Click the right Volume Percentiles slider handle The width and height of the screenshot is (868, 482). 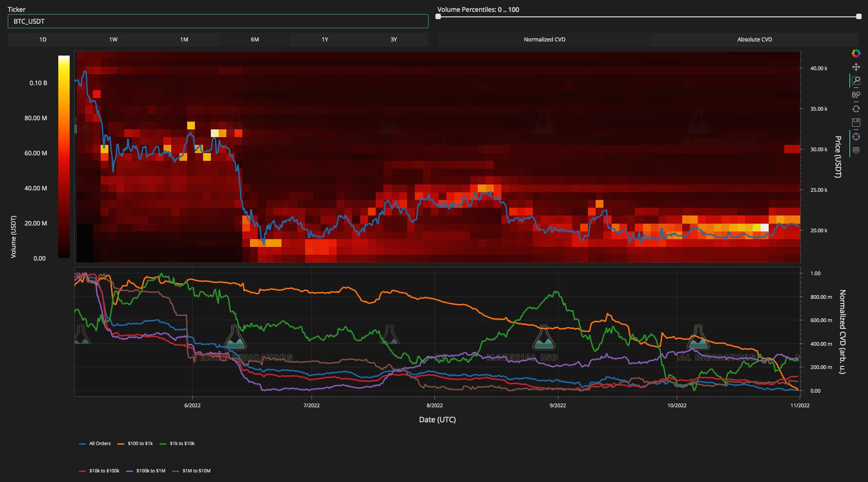click(858, 16)
